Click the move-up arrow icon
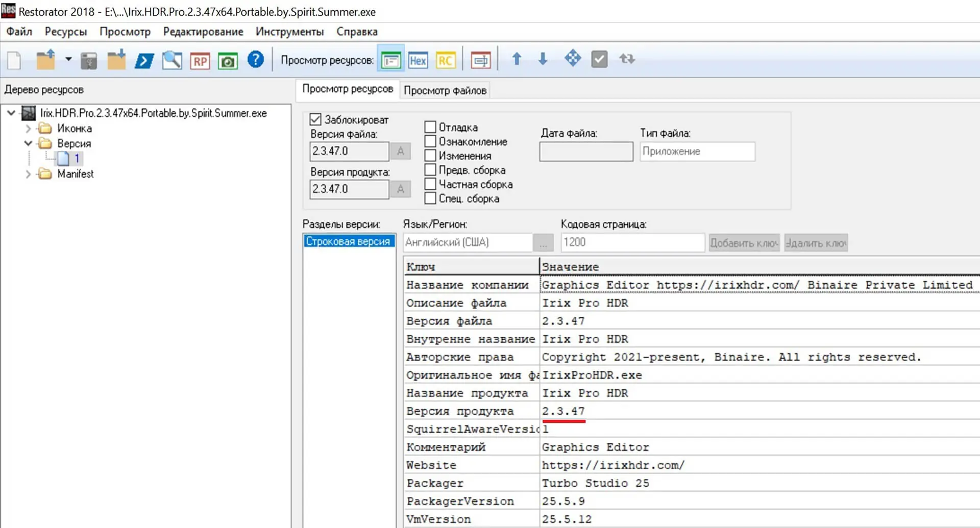Screen dimensions: 980x528 click(517, 59)
